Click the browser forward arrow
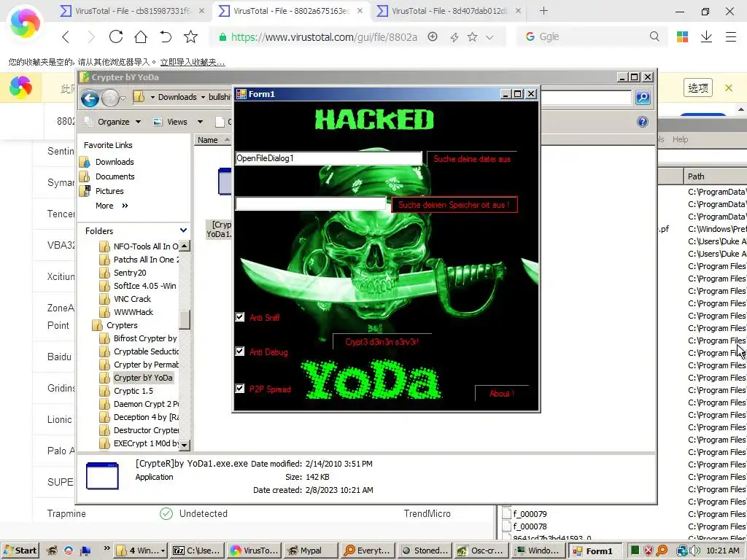747x560 pixels. pyautogui.click(x=90, y=36)
